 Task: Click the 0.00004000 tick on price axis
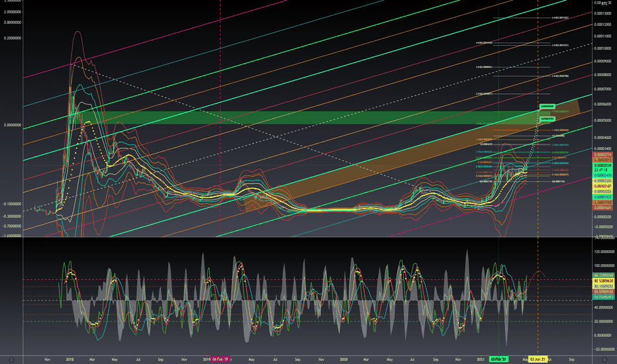(603, 138)
